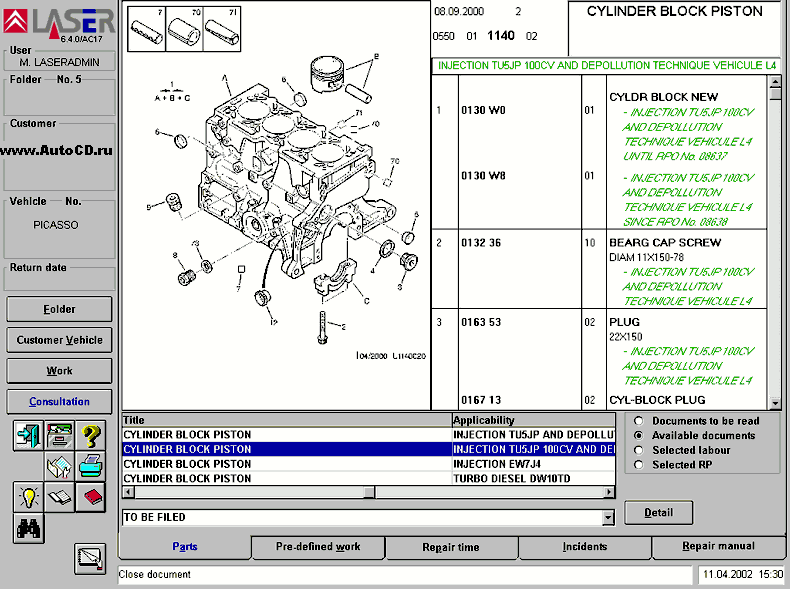Select 'Documents to be read' radio button
Viewport: 790px width, 589px height.
[x=638, y=421]
